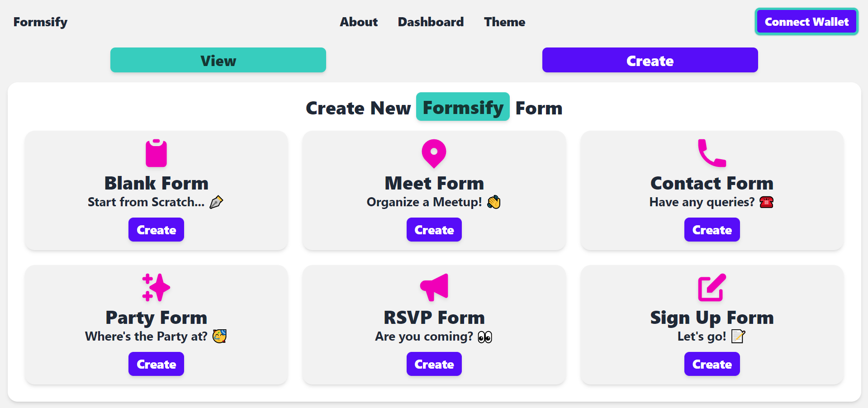Open the About page from navigation
Image resolution: width=868 pixels, height=408 pixels.
(359, 22)
